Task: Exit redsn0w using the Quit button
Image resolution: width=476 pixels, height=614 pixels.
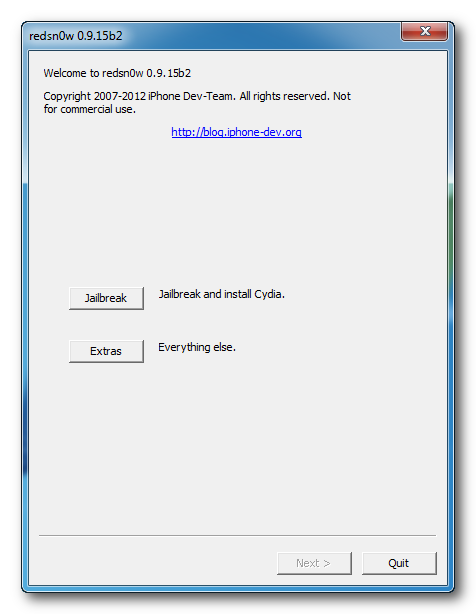Action: pos(399,563)
